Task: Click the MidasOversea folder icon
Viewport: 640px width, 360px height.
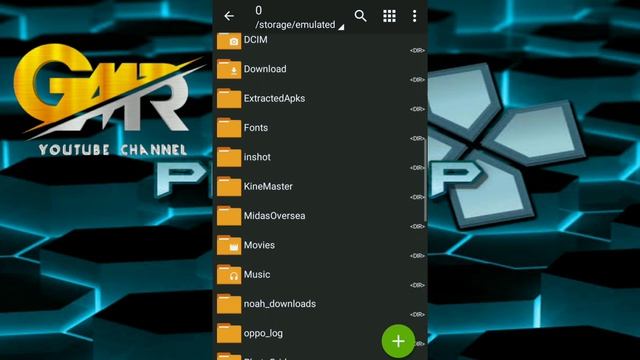Action: (x=229, y=216)
